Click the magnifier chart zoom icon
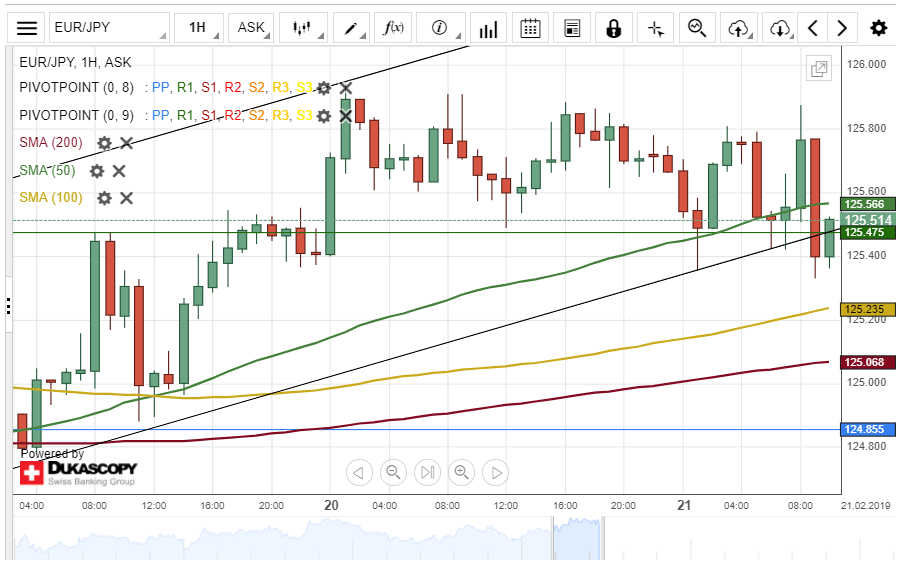910x562 pixels. 697,28
